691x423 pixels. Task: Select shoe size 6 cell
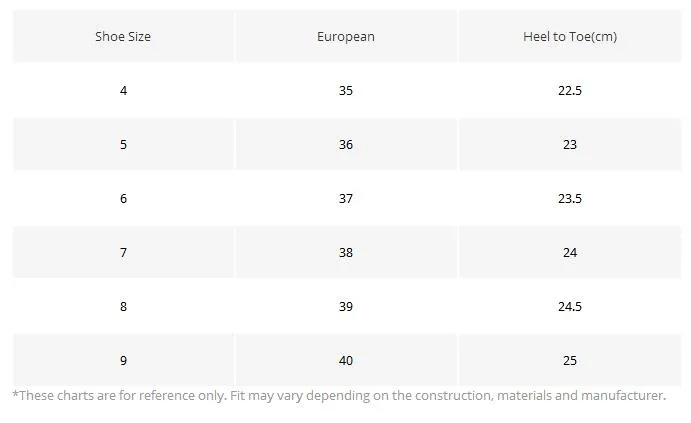(123, 198)
